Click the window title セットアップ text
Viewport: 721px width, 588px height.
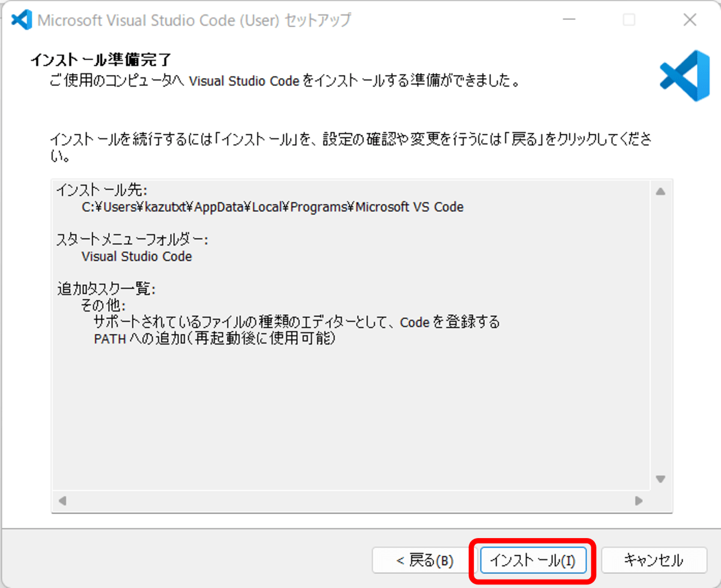tap(194, 20)
